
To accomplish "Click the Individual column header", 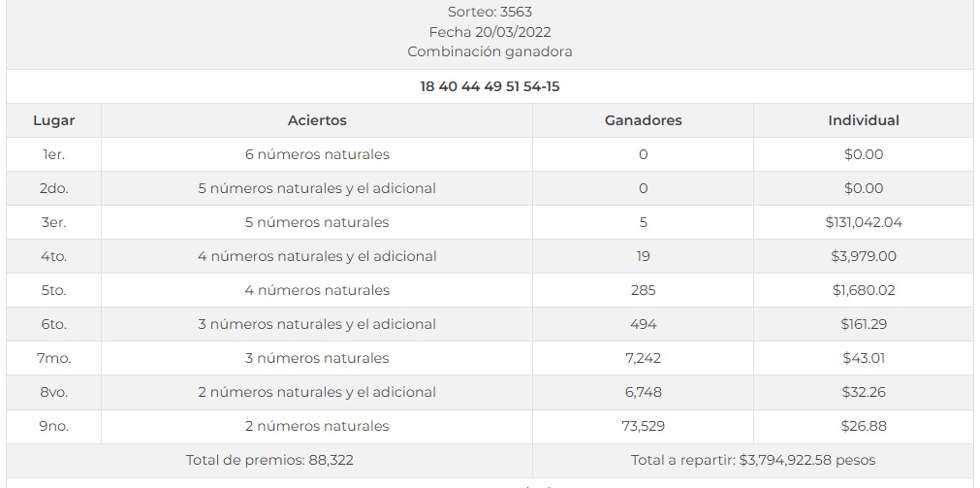I will [863, 120].
